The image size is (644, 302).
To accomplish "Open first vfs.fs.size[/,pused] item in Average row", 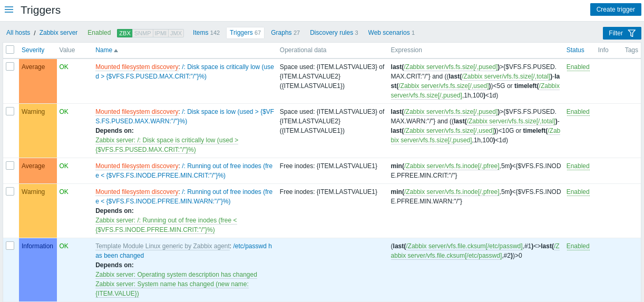I will pyautogui.click(x=451, y=67).
